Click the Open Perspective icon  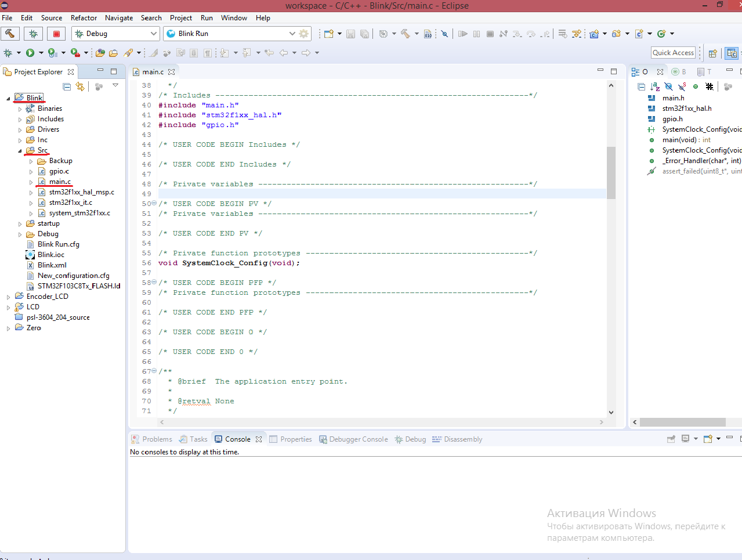click(713, 53)
